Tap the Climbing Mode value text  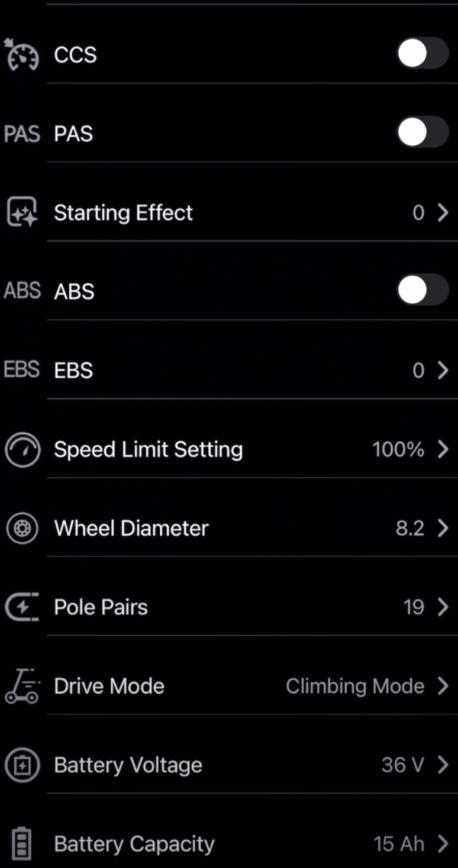355,686
